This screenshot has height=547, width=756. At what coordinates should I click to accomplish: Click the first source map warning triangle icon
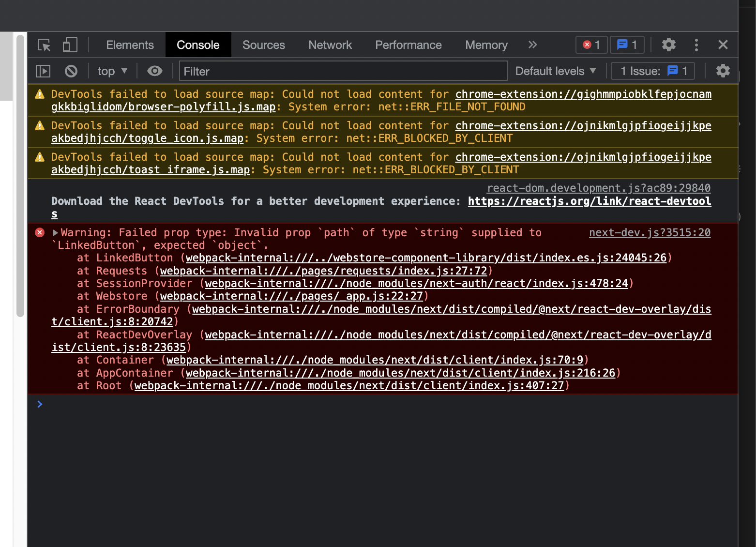[x=40, y=94]
